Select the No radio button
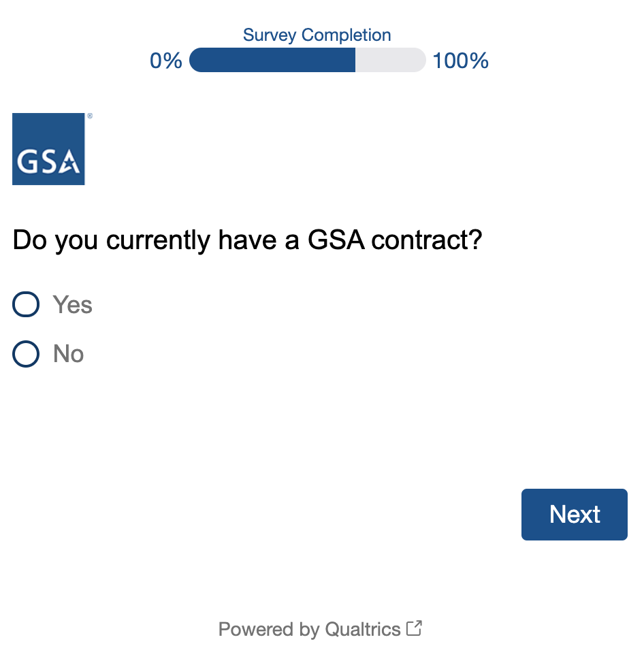Image resolution: width=644 pixels, height=663 pixels. pos(26,354)
